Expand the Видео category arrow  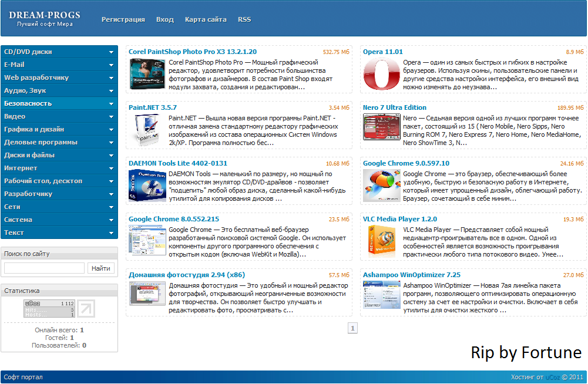point(112,117)
